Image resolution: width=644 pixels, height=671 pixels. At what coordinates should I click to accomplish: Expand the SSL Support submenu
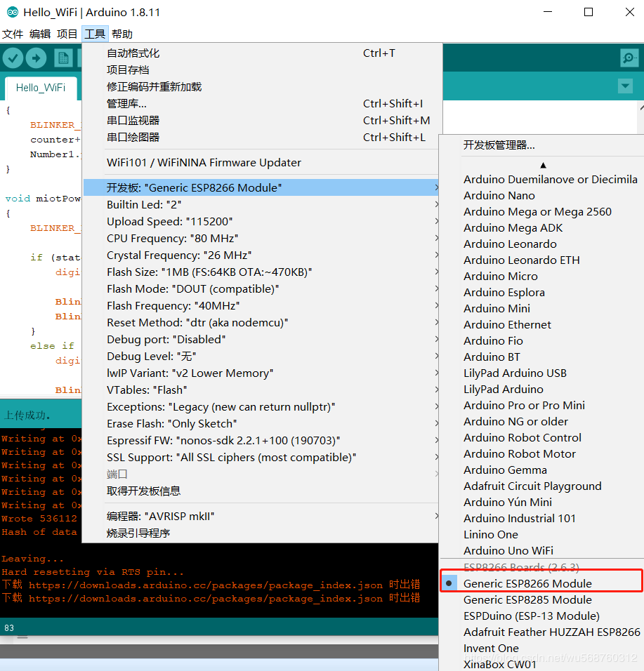(261, 457)
